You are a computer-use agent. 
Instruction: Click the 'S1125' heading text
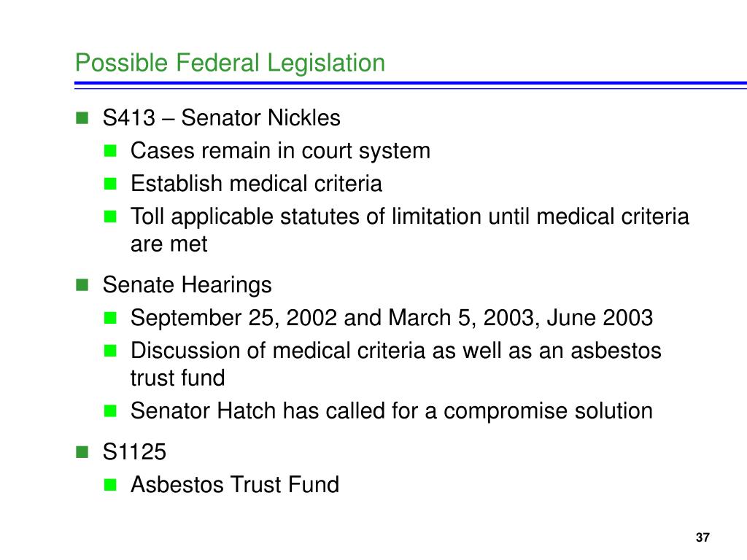point(134,451)
